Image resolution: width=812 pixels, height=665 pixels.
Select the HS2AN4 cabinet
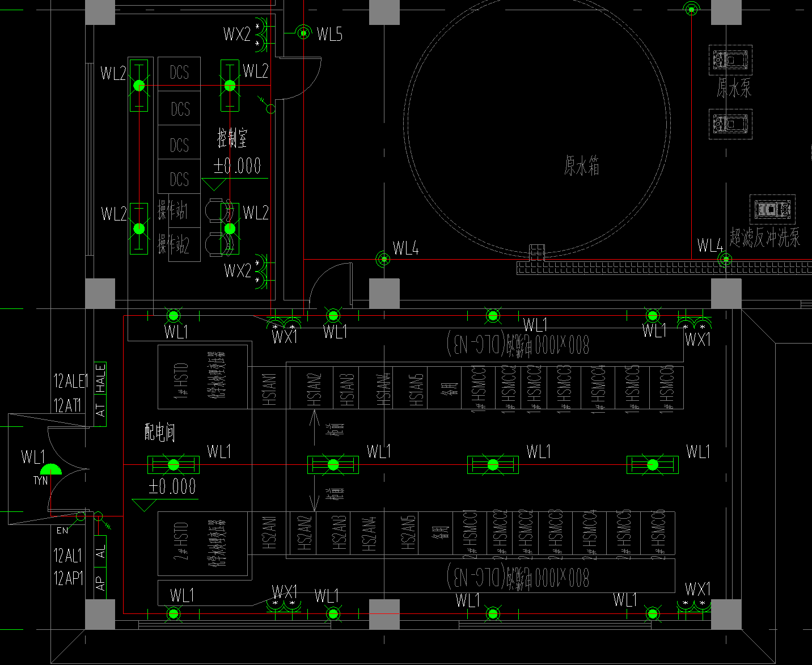pos(367,533)
